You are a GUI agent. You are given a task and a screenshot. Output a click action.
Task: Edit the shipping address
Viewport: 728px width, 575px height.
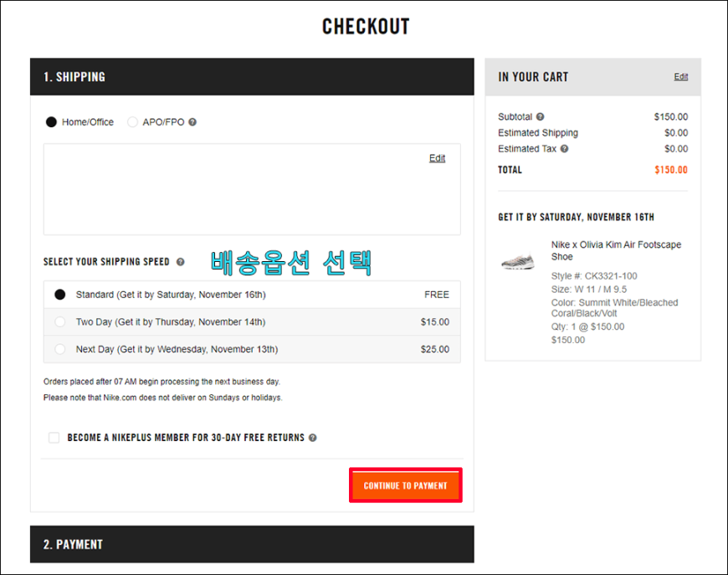(437, 158)
